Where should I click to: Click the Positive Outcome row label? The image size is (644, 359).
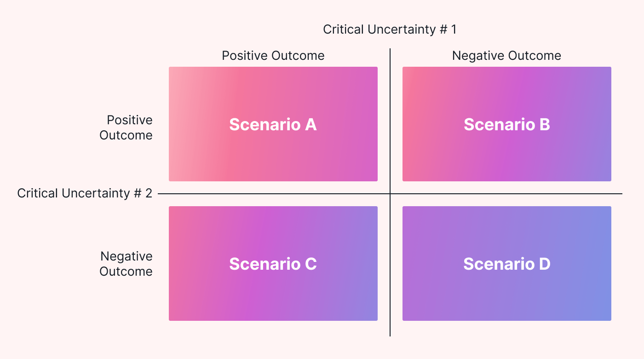click(126, 127)
